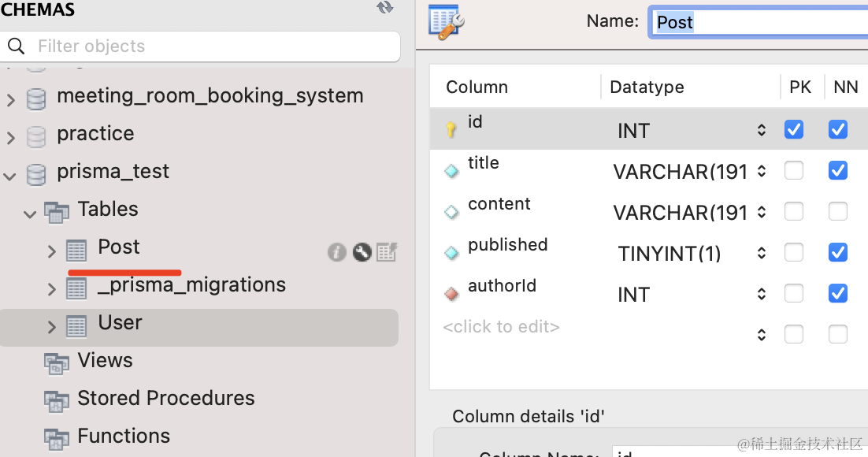The height and width of the screenshot is (457, 868).
Task: Collapse the prisma_test schema
Action: [x=10, y=175]
